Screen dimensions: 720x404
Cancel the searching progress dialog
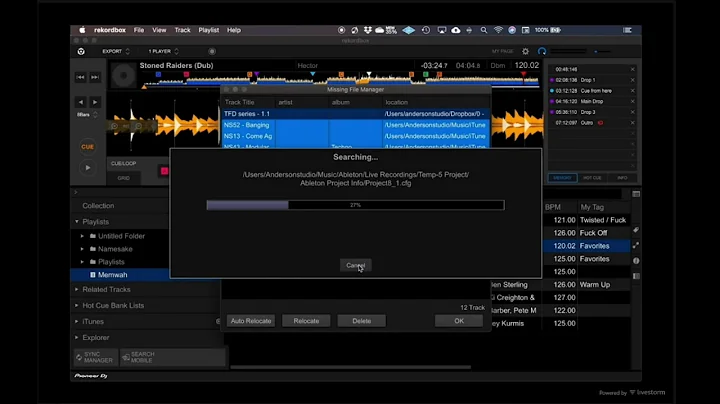click(355, 265)
